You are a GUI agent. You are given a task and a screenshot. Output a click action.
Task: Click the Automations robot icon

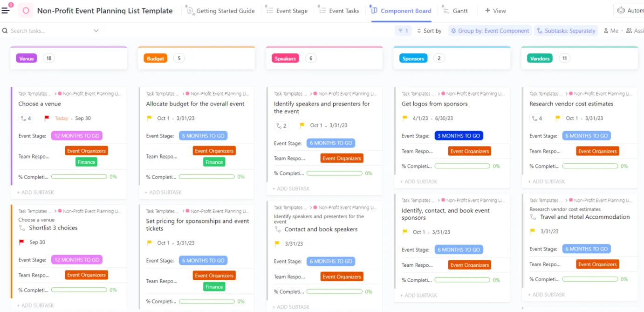pos(621,10)
